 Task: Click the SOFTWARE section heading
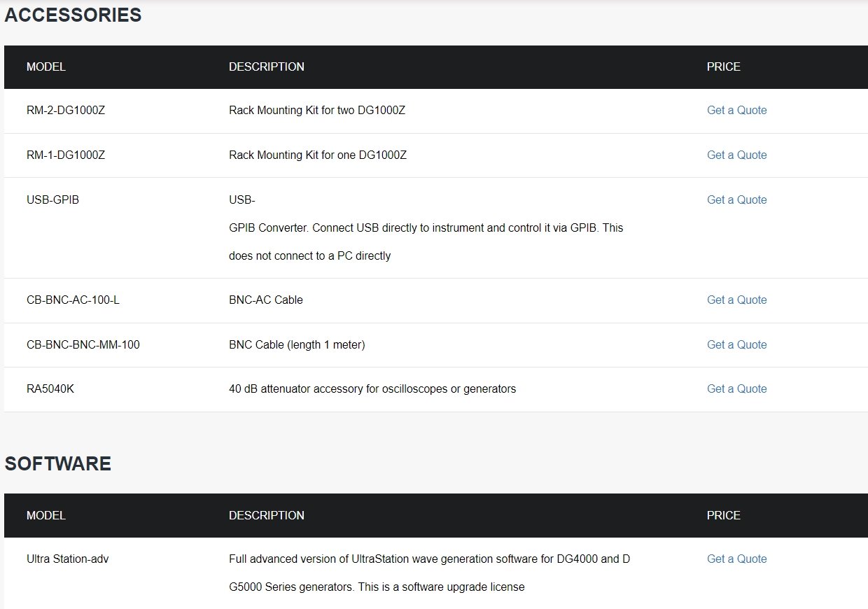coord(58,463)
